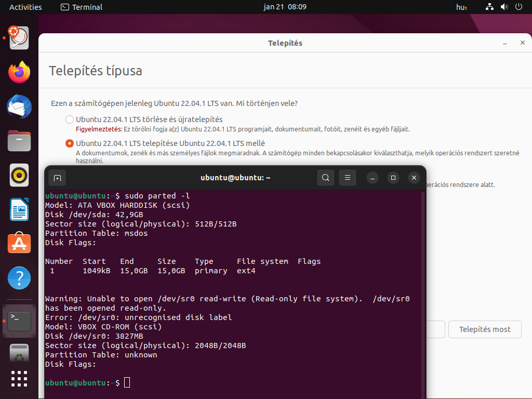Open LibreOffice Writer from the dock
This screenshot has height=399, width=532.
click(x=19, y=210)
